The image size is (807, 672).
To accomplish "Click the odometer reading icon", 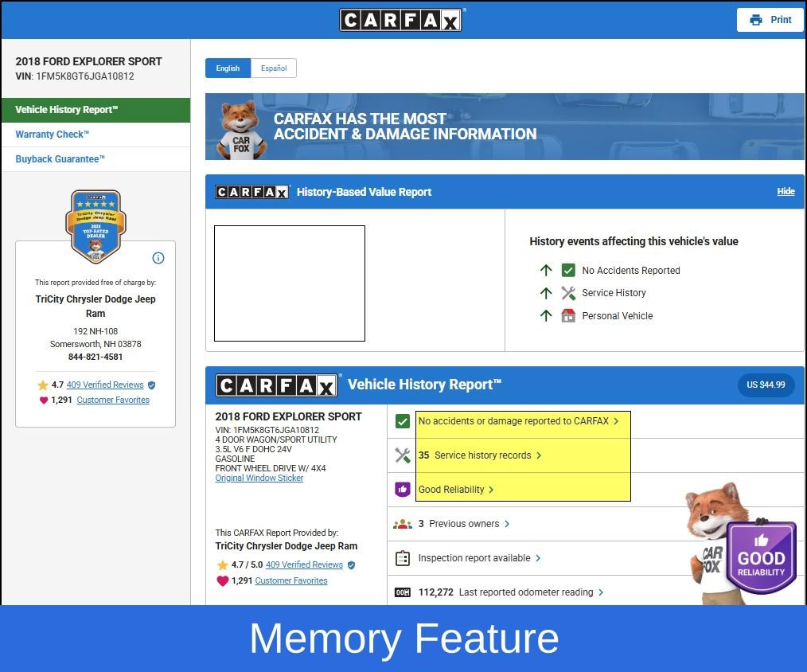I will point(403,592).
